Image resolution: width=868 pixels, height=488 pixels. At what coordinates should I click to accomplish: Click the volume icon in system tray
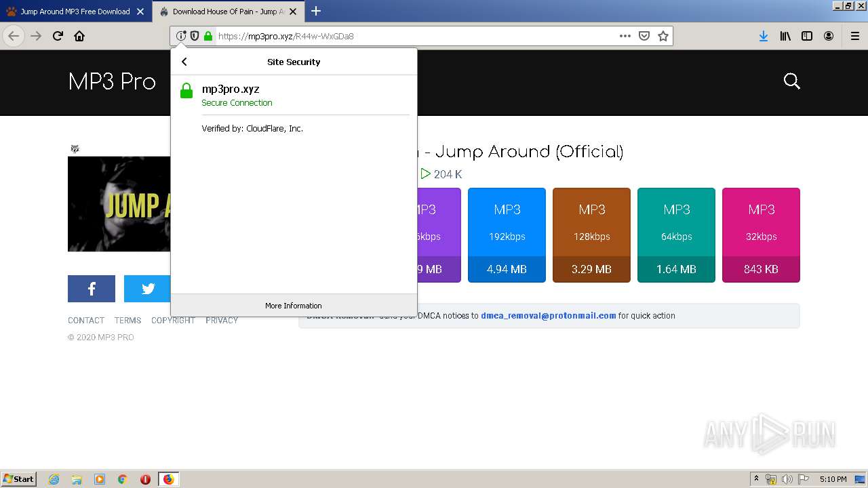(787, 479)
